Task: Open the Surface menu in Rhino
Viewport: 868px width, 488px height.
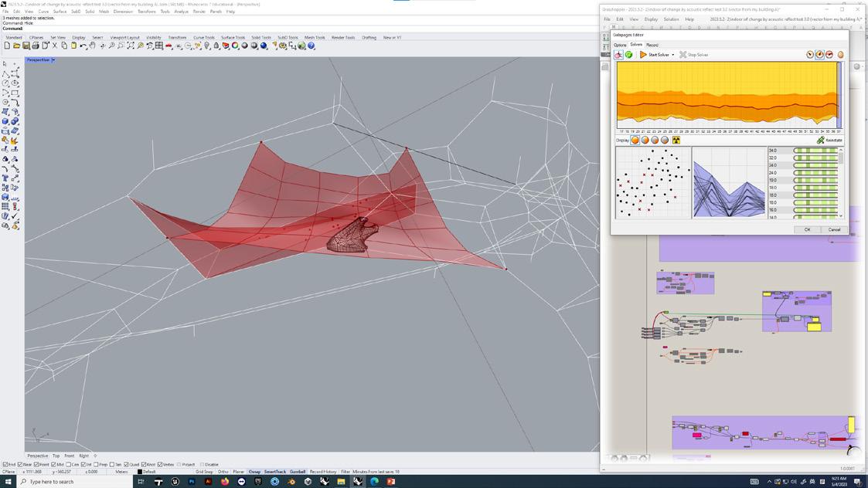Action: click(x=60, y=12)
